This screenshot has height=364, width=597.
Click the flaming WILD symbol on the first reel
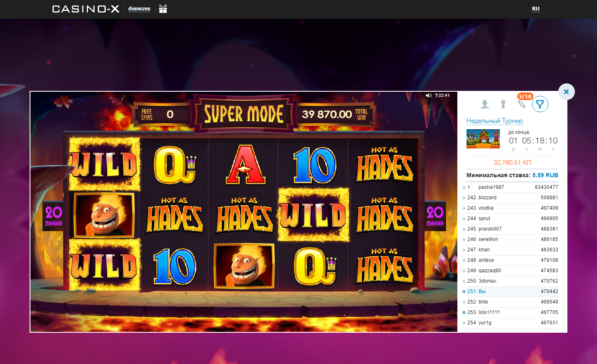(x=104, y=165)
